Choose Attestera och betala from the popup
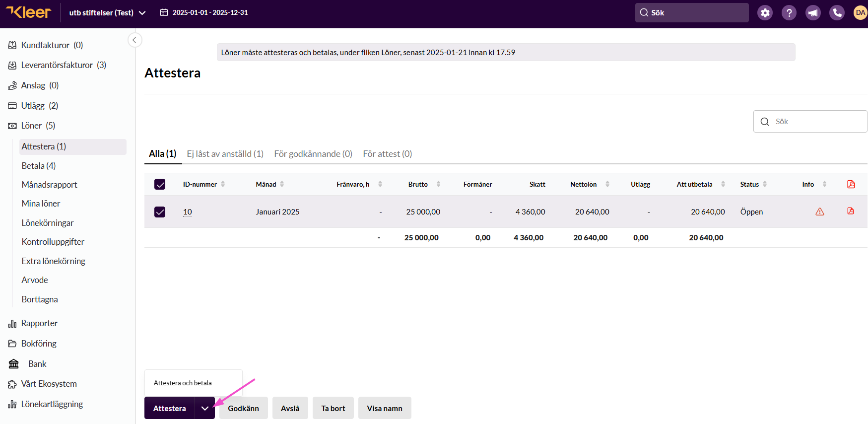 pos(183,383)
